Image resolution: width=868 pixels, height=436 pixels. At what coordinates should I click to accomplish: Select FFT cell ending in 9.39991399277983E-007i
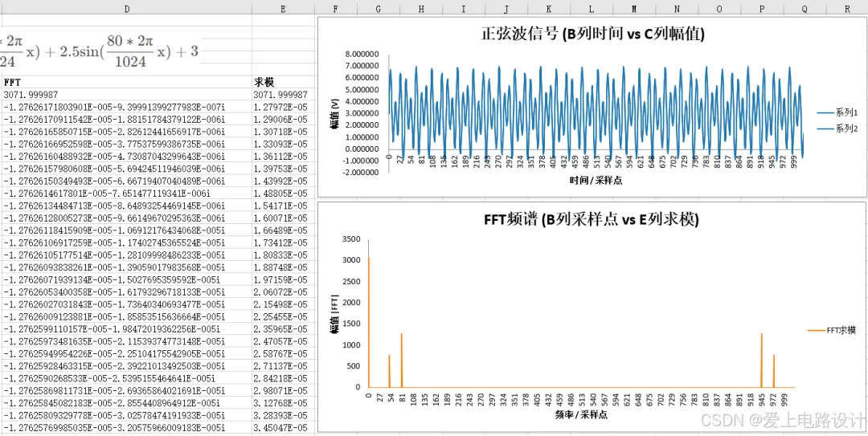126,107
